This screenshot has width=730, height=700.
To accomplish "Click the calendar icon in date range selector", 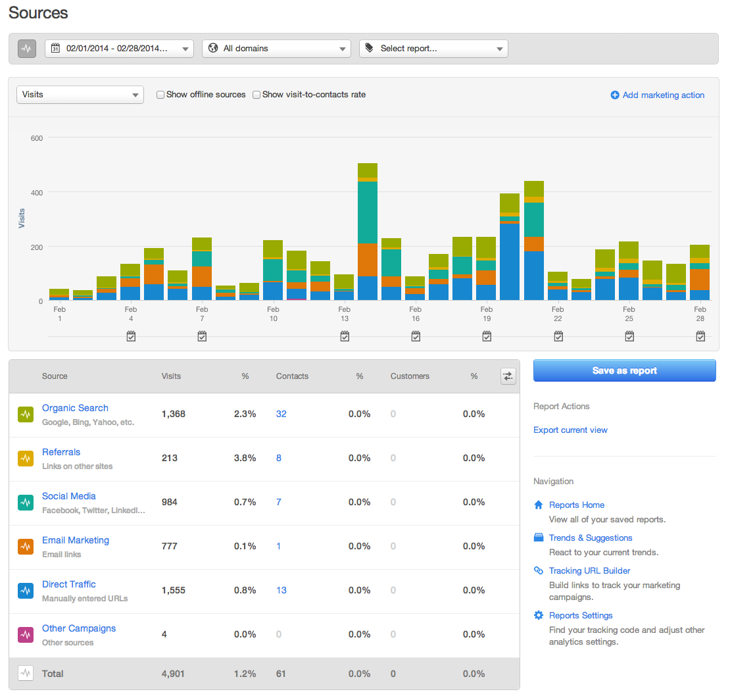I will (x=55, y=48).
